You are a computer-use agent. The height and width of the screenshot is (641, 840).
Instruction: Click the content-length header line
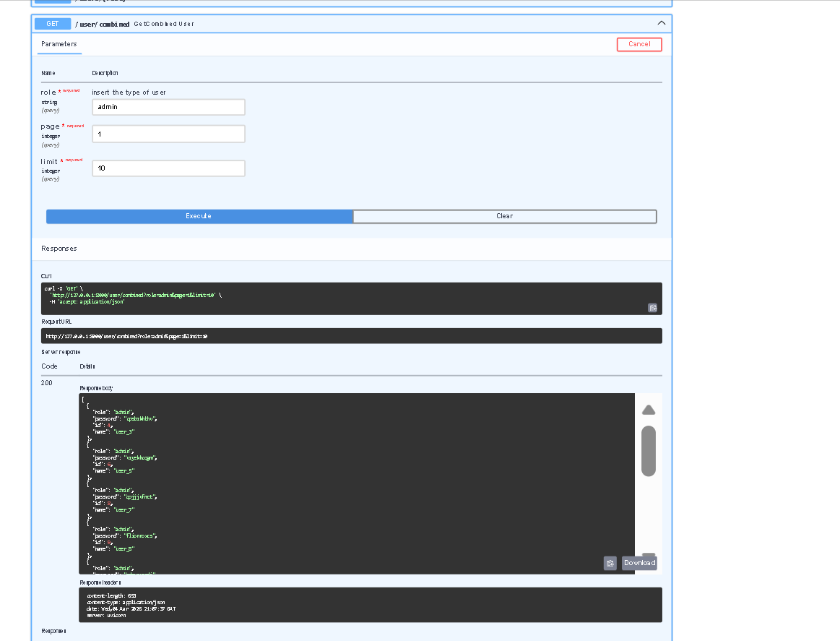[111, 596]
